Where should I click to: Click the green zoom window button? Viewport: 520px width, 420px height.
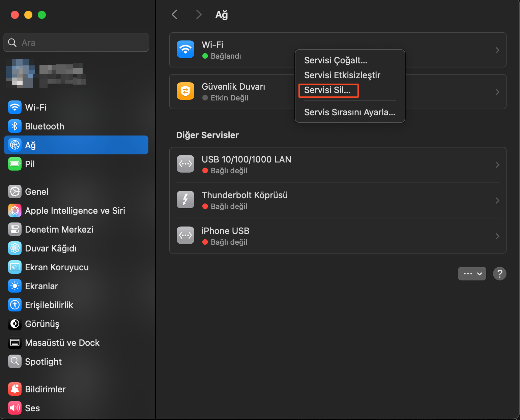coord(42,15)
